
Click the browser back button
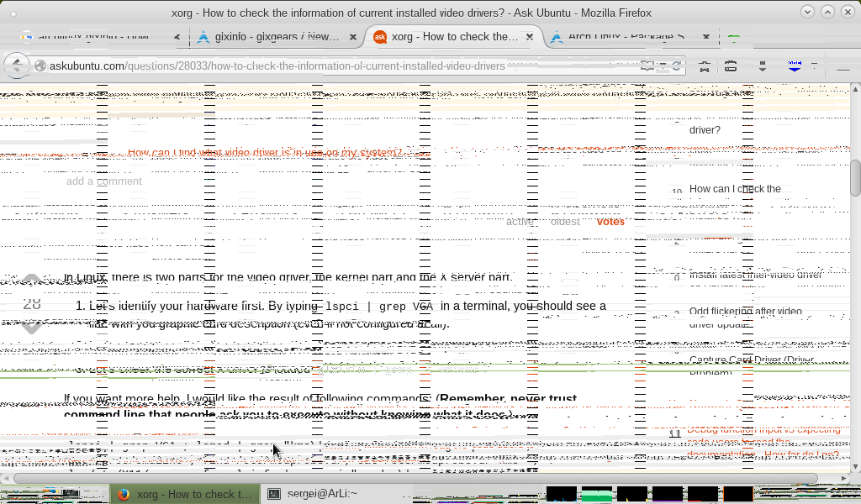coord(16,66)
